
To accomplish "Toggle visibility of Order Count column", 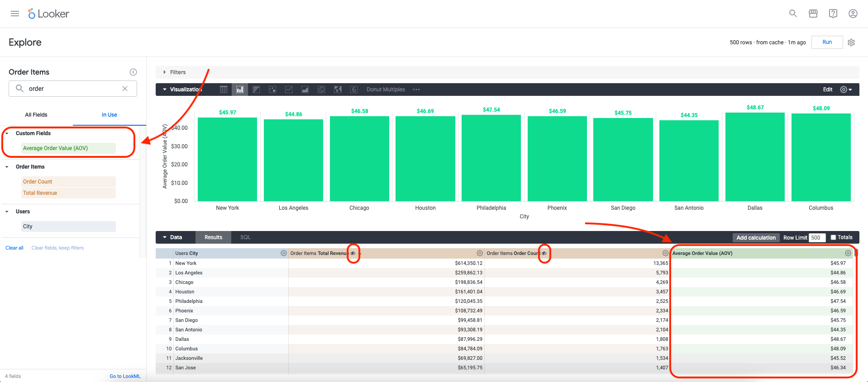I will tap(544, 253).
